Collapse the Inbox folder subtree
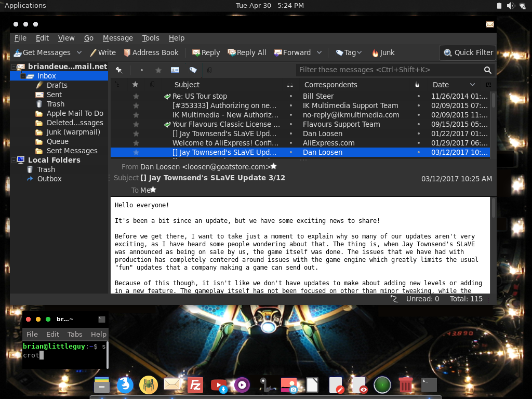Image resolution: width=532 pixels, height=399 pixels. click(x=23, y=76)
